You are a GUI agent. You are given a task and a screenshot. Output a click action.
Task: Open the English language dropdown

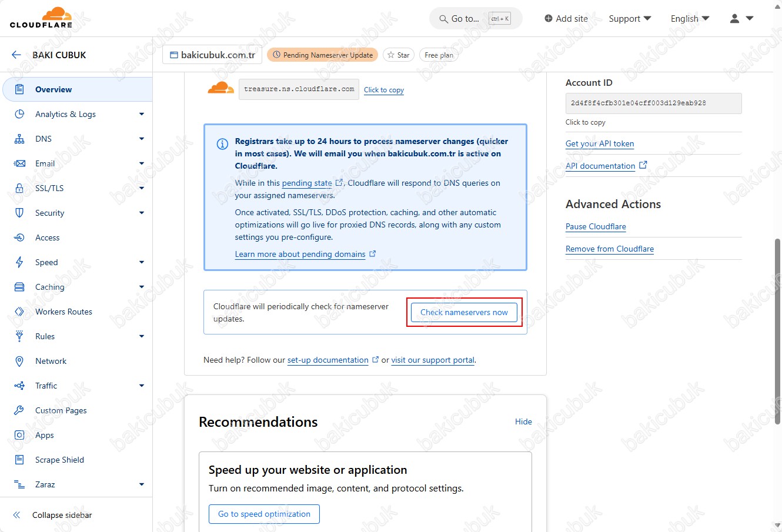[690, 19]
